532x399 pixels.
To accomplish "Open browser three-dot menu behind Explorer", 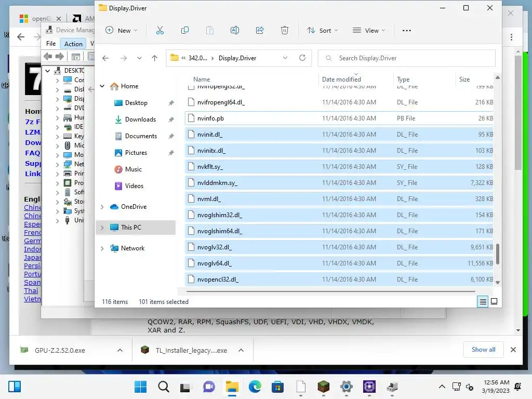I will tap(511, 37).
